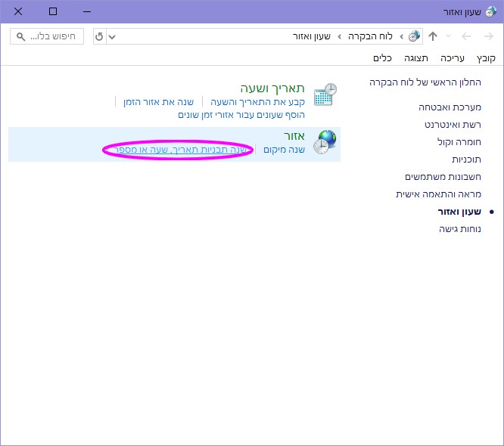Click the Control Panel icon in address bar
This screenshot has height=446, width=504.
click(414, 36)
